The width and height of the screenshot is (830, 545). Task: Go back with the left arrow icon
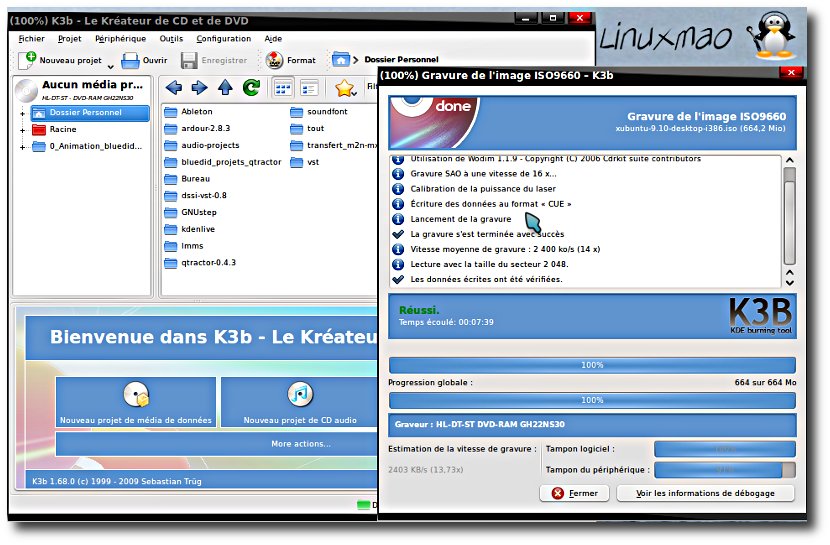pyautogui.click(x=174, y=87)
